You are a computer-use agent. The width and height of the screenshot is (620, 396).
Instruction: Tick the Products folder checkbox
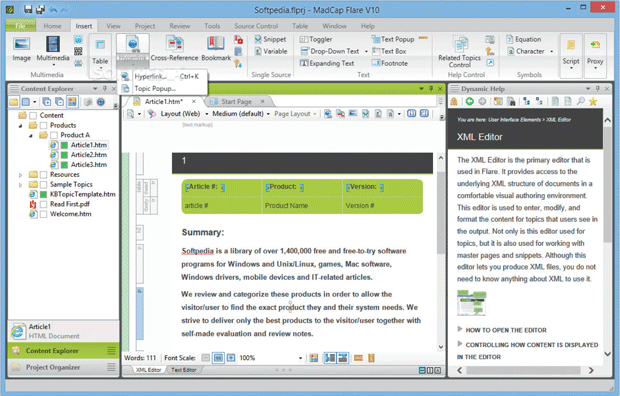coord(43,125)
